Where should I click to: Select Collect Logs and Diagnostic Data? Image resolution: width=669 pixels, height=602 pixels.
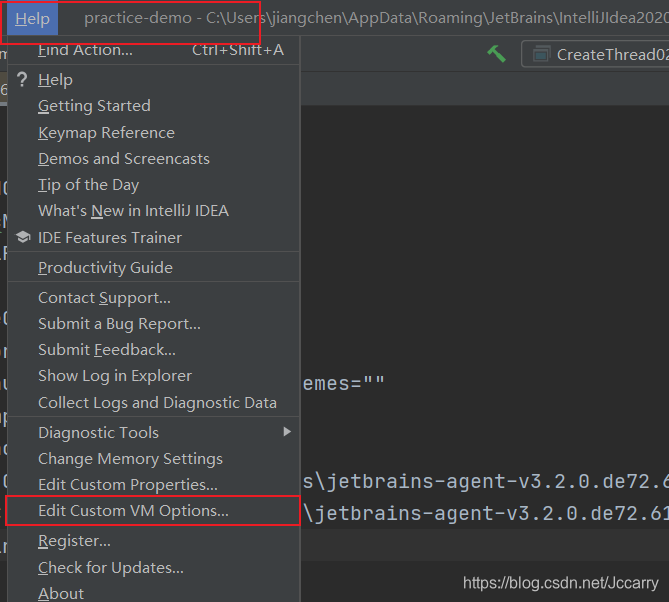154,403
